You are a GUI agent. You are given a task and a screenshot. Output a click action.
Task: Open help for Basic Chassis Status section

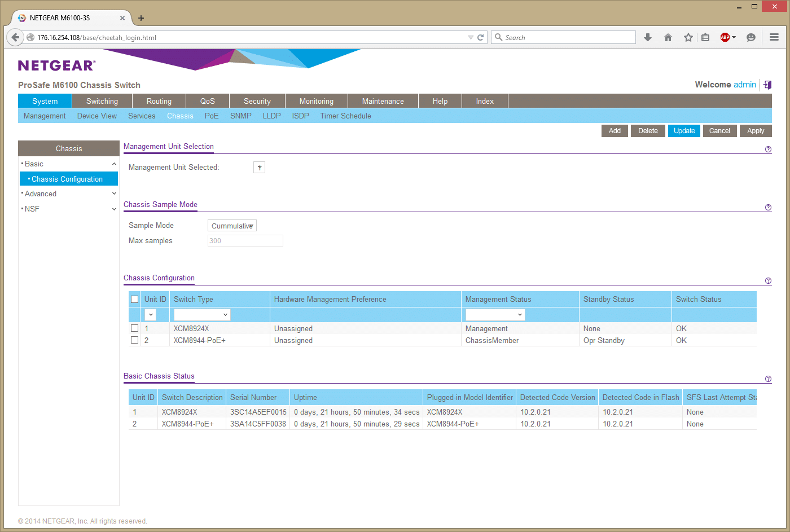point(768,379)
